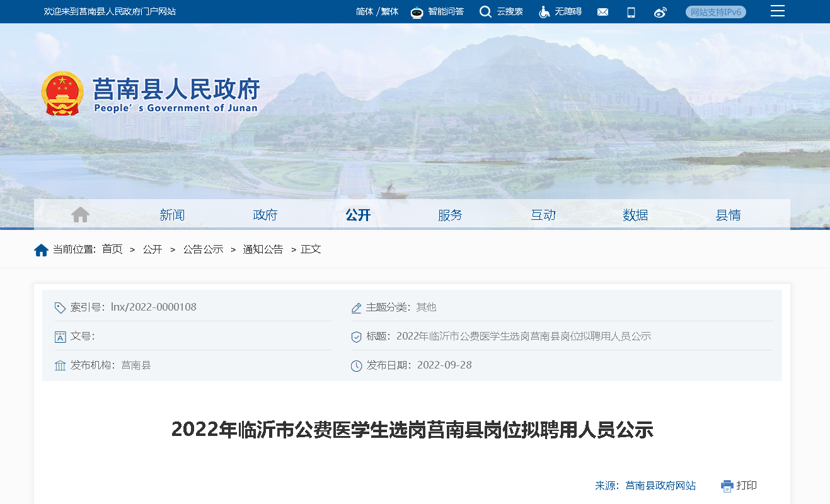Click the 发布机构 value 莒南县
830x504 pixels.
[136, 365]
